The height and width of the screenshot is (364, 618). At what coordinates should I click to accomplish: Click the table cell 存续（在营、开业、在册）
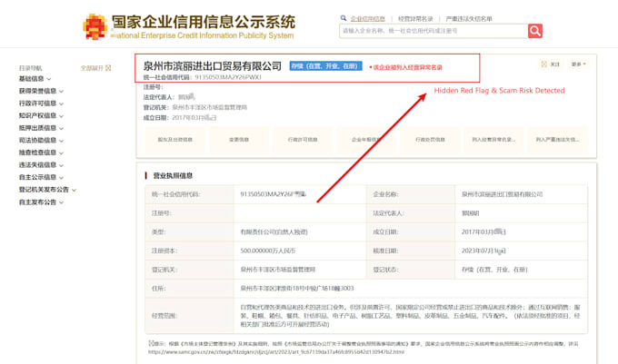[x=494, y=270]
